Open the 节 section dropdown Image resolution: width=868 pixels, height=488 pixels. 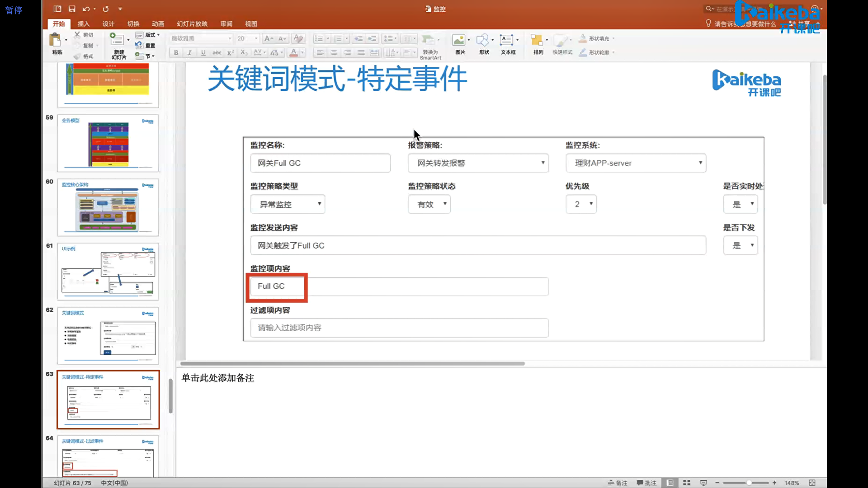(x=150, y=56)
